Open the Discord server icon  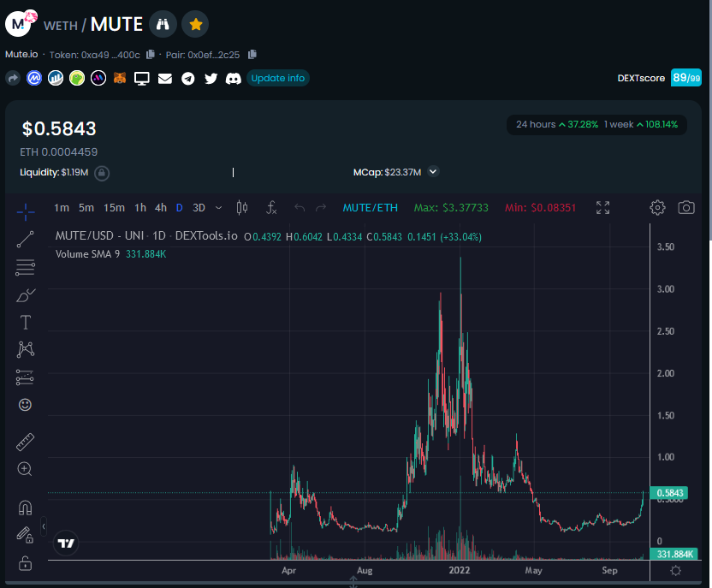[x=234, y=79]
